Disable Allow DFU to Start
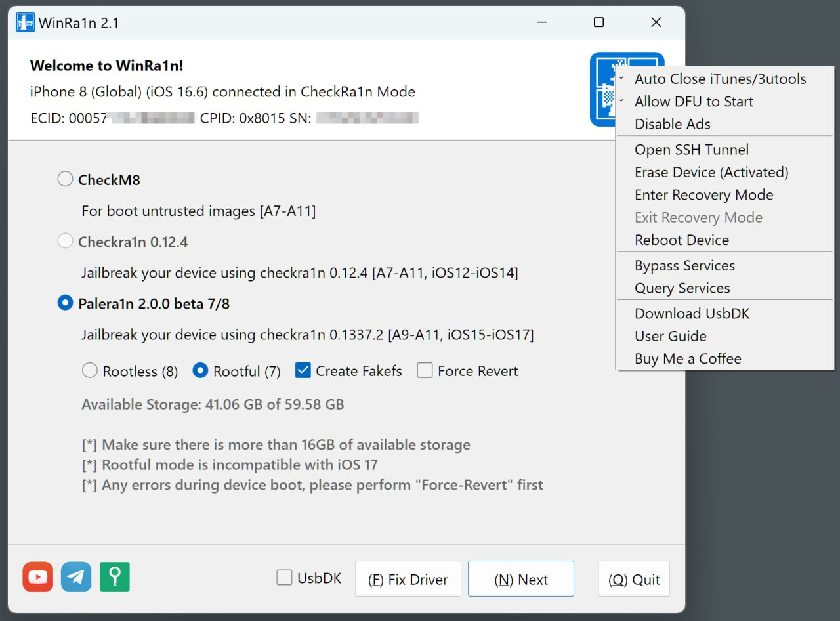The width and height of the screenshot is (840, 621). tap(694, 102)
